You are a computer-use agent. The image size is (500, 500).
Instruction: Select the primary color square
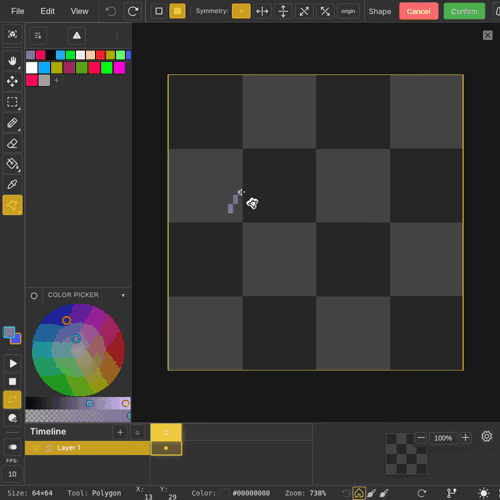coord(9,332)
